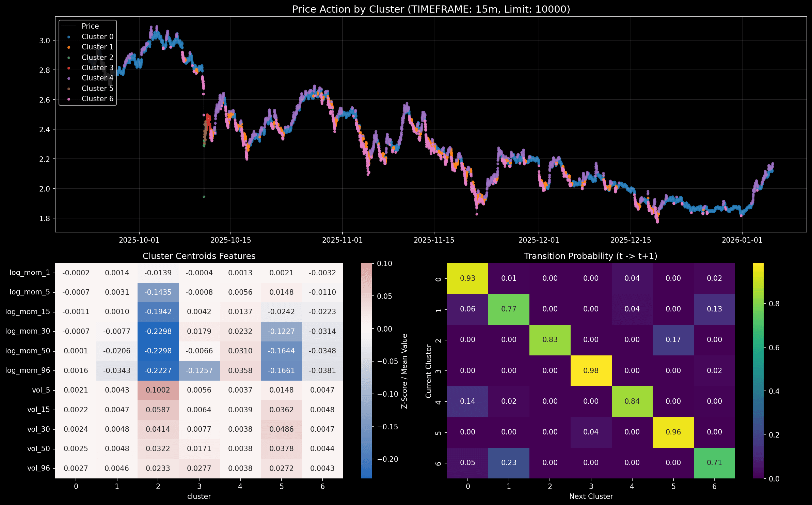The image size is (812, 505).
Task: Click the Cluster 5 brown legend marker
Action: (x=69, y=89)
